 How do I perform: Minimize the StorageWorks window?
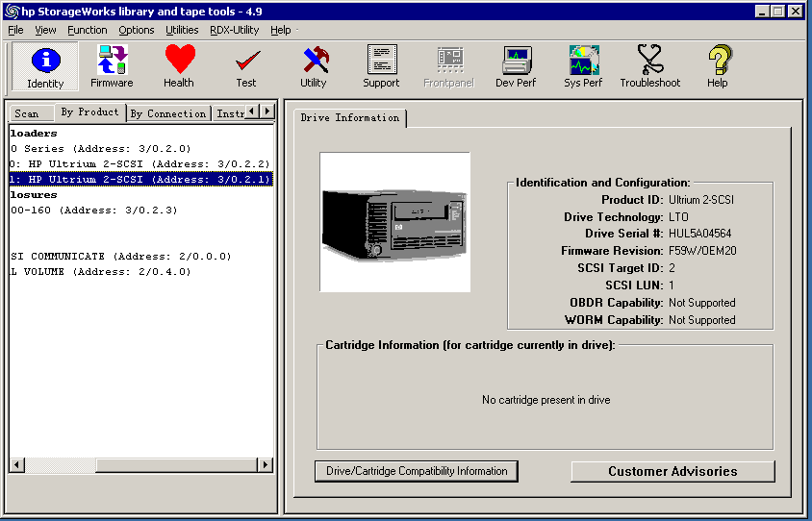click(762, 11)
